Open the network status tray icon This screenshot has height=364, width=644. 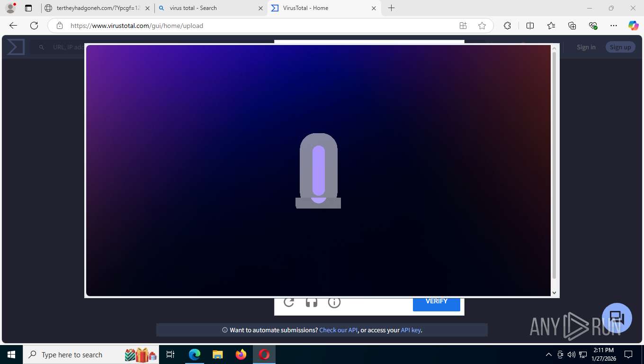coord(582,355)
